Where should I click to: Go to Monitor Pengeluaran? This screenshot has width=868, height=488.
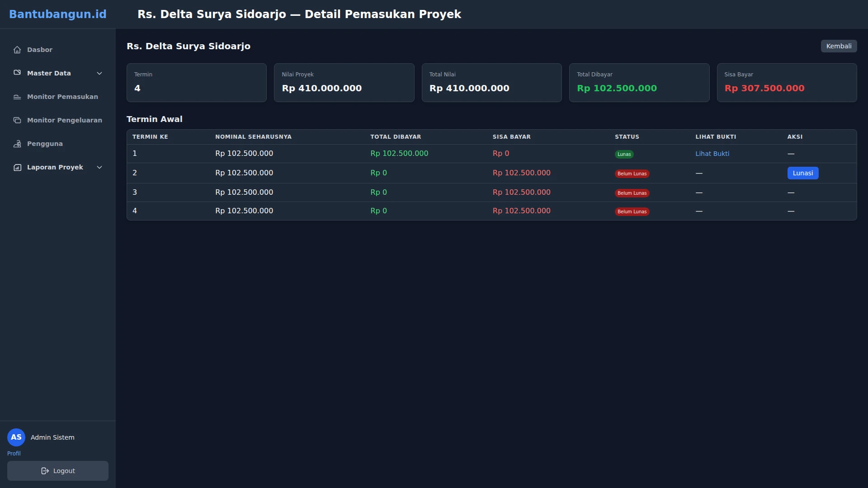pos(58,120)
